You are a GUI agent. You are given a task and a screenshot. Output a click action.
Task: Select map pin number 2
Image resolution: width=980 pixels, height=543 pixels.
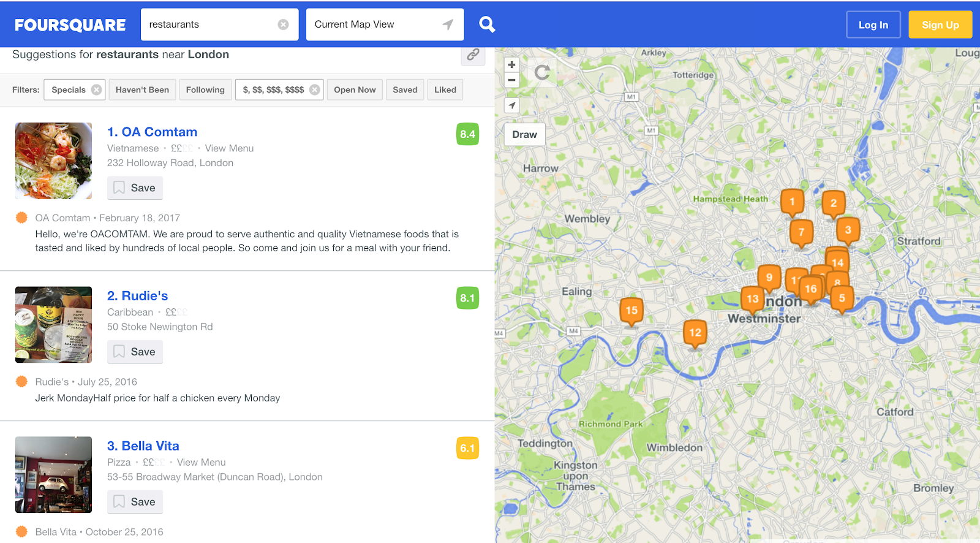click(834, 205)
